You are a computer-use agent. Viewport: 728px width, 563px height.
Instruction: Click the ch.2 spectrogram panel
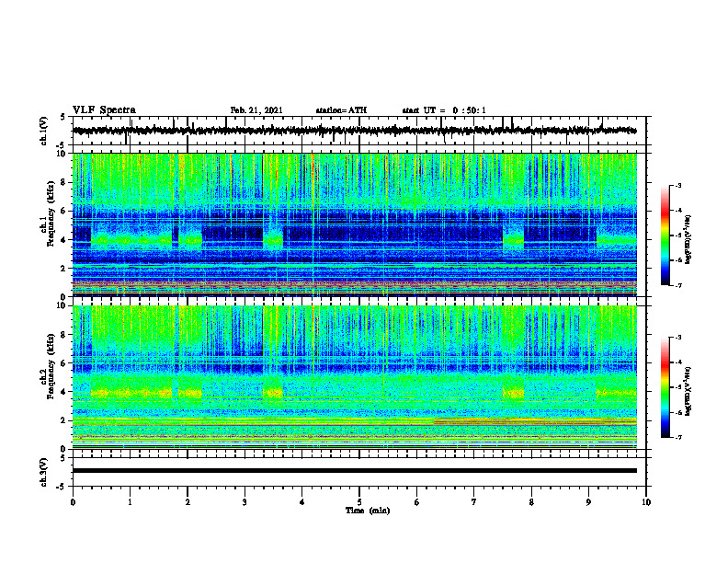click(x=354, y=377)
